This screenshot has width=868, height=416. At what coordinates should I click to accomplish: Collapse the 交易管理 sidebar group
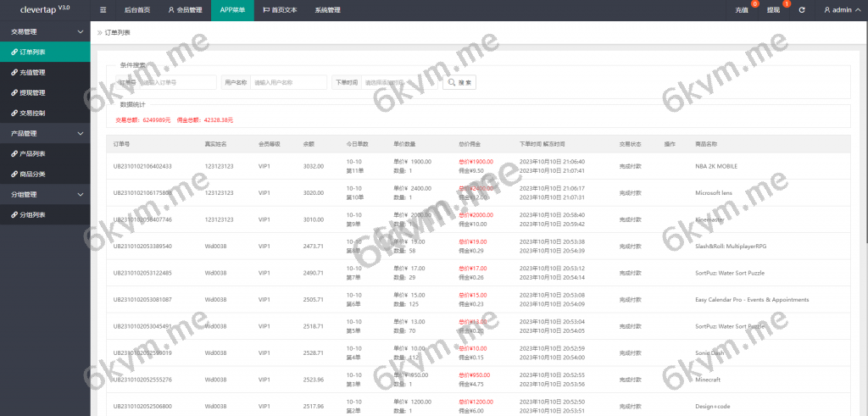coord(81,31)
